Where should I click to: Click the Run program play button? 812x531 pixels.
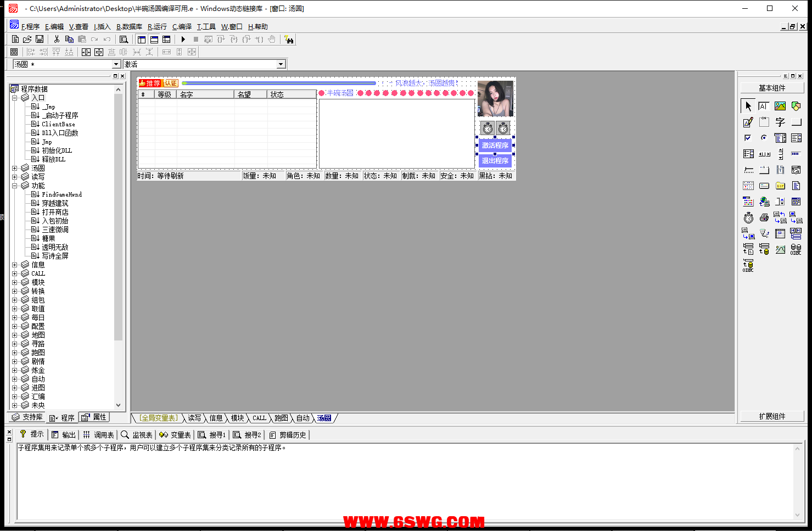pyautogui.click(x=183, y=40)
